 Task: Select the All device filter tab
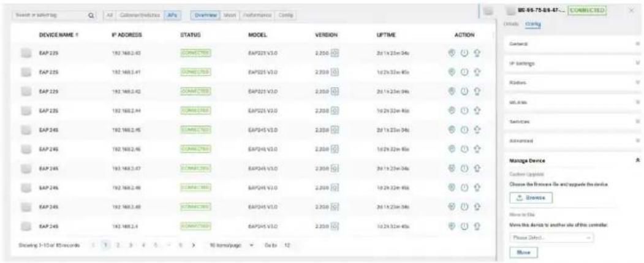point(109,14)
